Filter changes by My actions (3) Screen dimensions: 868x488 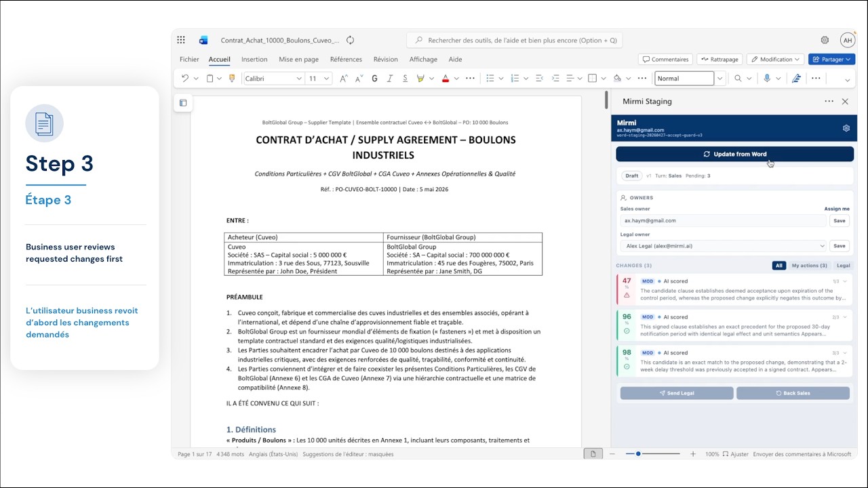pyautogui.click(x=809, y=266)
